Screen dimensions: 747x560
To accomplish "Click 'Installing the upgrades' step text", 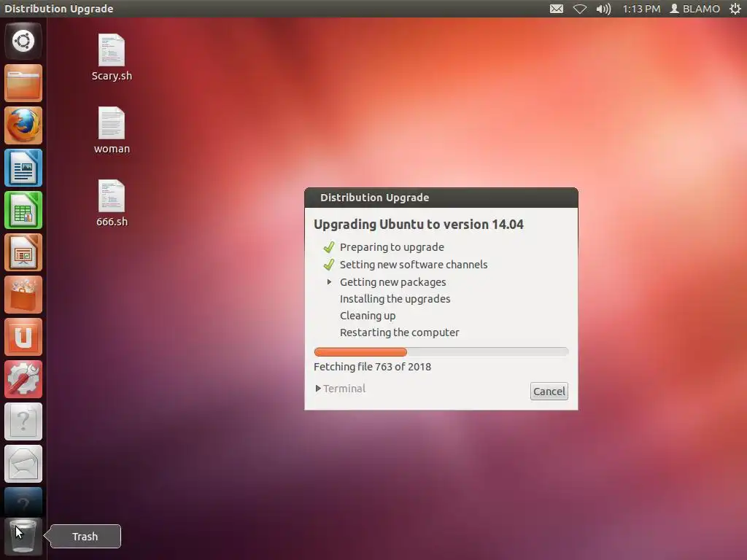I will tap(395, 299).
